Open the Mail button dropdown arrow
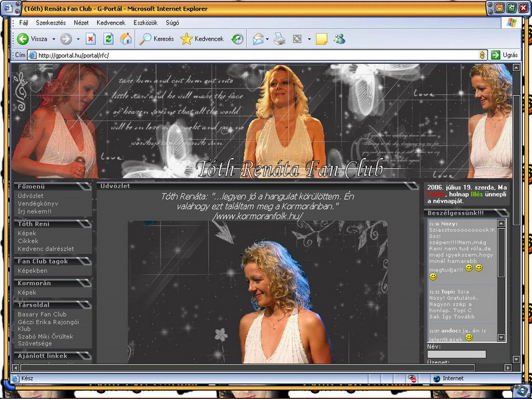Screen dimensions: 532x399 tap(267, 39)
